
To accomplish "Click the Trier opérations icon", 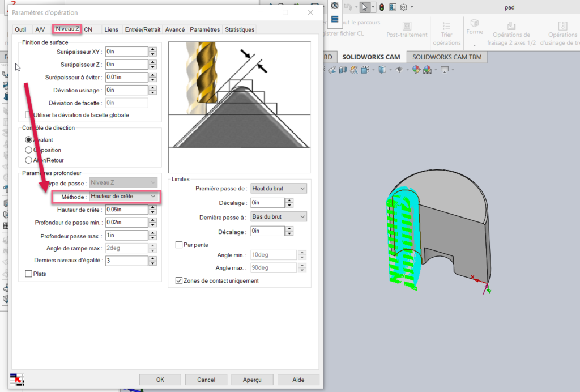I will [x=446, y=27].
